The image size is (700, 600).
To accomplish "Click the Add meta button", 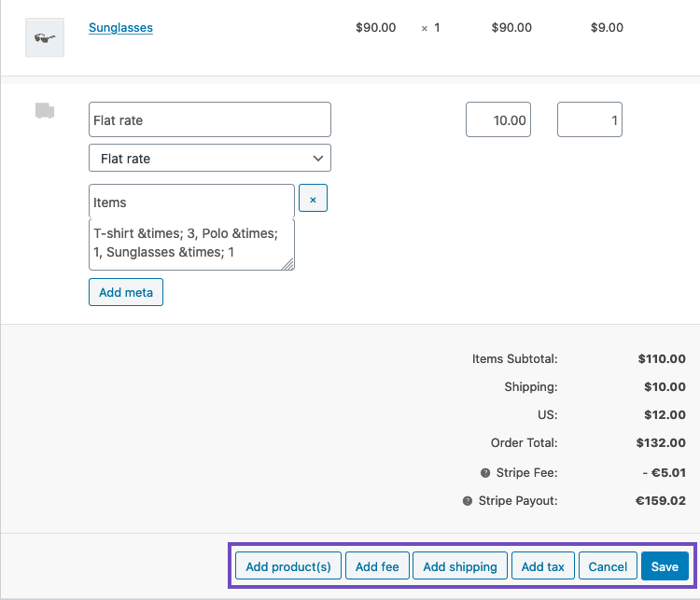I will coord(126,292).
